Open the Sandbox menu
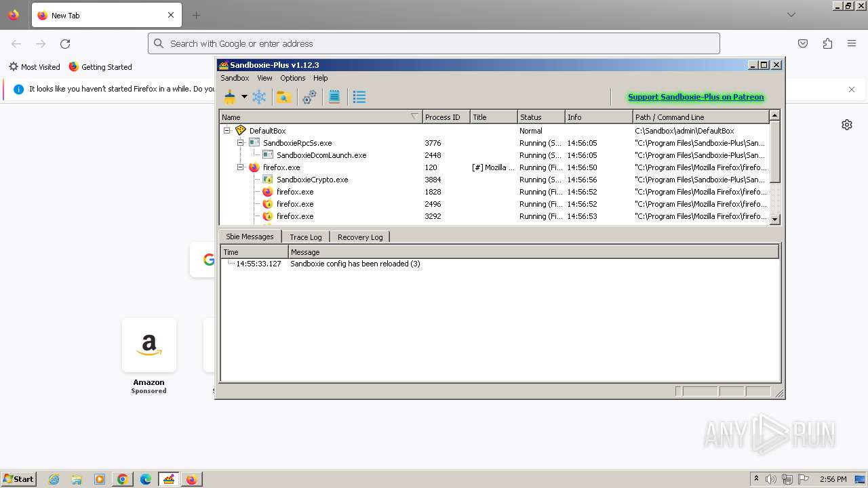Screen dimensions: 868x488 click(235, 78)
